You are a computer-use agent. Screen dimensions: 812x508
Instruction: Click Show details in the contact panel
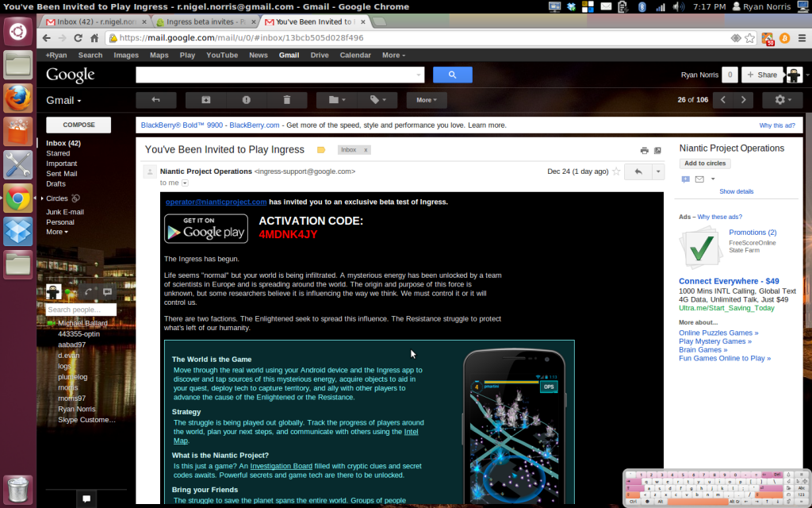[x=736, y=191]
